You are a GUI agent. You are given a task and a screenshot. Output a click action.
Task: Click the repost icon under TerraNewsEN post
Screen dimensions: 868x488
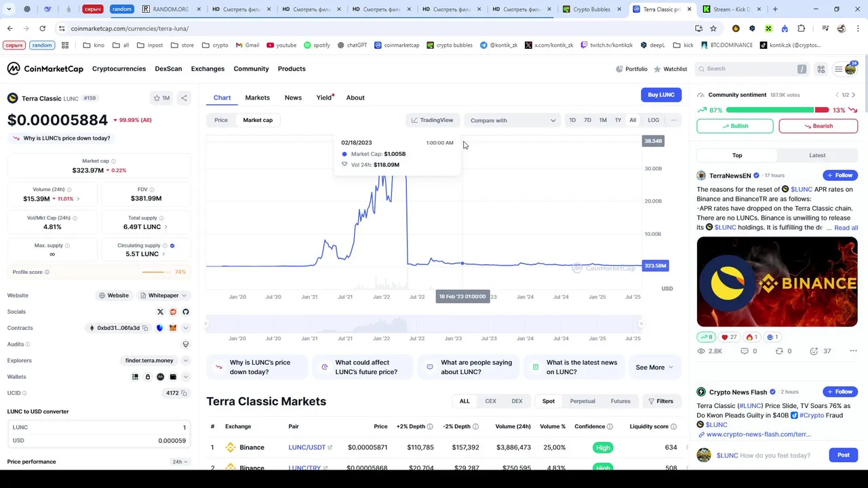point(779,351)
